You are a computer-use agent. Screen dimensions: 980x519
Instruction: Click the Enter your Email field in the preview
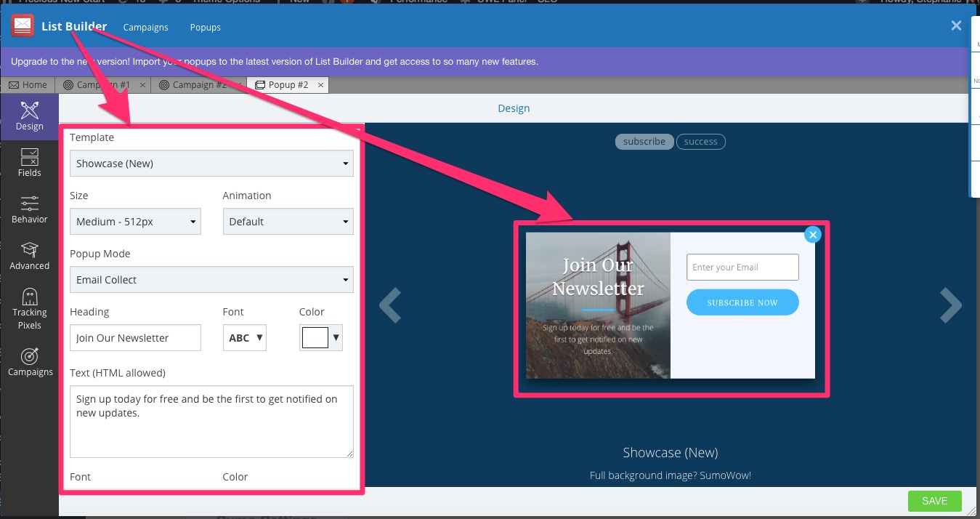click(x=742, y=267)
